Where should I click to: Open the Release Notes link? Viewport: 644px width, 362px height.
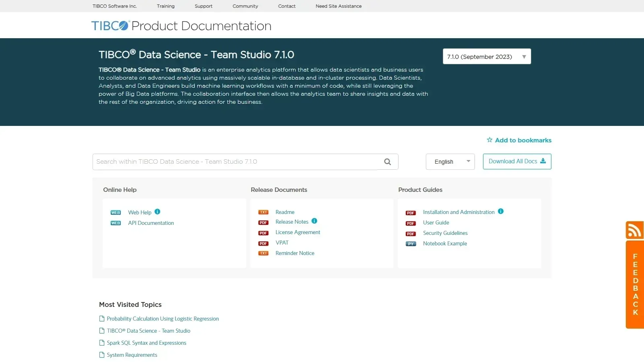click(292, 222)
